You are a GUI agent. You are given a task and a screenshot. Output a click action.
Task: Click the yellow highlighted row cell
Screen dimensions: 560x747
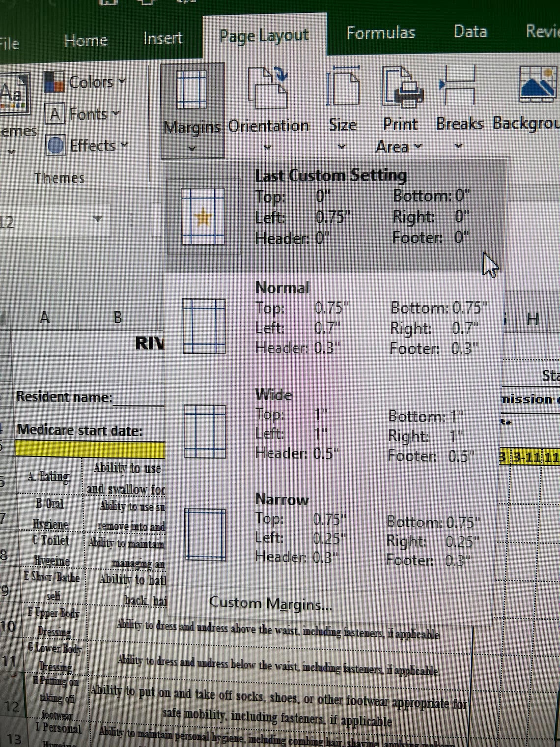tap(90, 449)
